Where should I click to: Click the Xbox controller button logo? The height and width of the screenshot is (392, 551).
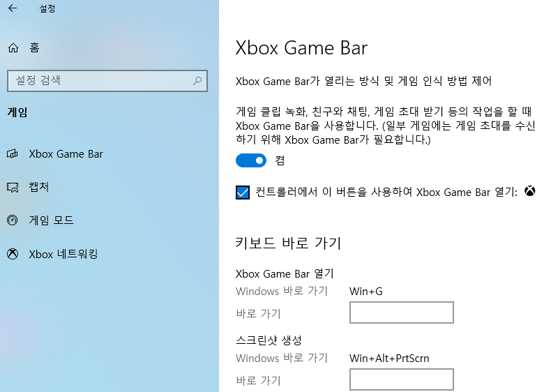coord(529,191)
